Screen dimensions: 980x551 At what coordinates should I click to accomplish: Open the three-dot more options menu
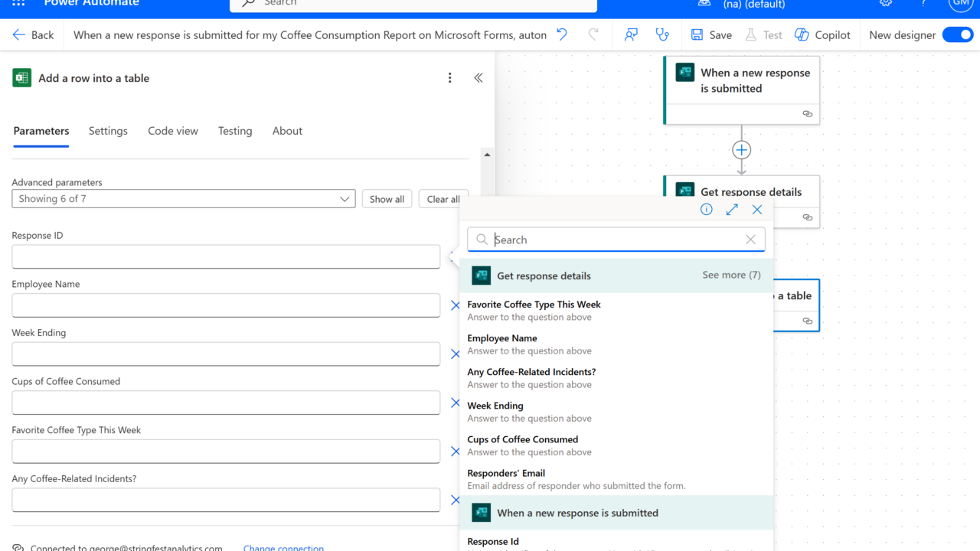450,78
